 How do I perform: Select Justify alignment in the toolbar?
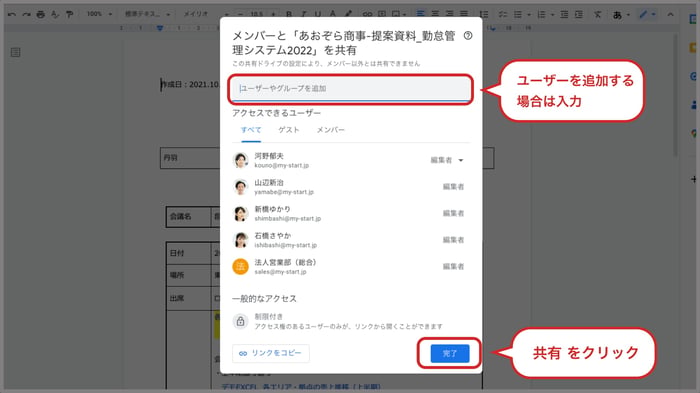click(464, 14)
